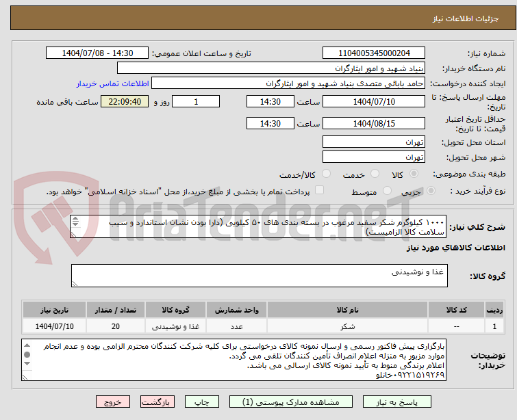Click table date cell 1404/07/10
The height and width of the screenshot is (420, 517).
[x=54, y=326]
